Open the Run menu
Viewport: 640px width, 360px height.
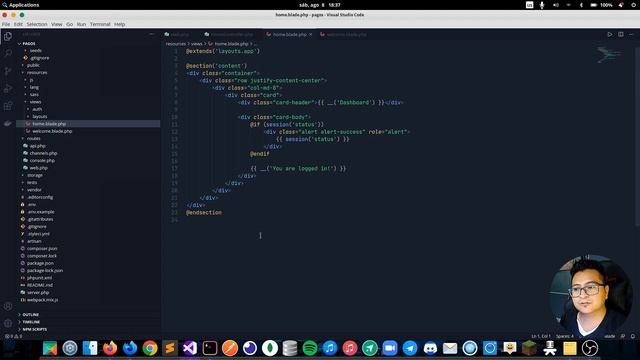[82, 24]
